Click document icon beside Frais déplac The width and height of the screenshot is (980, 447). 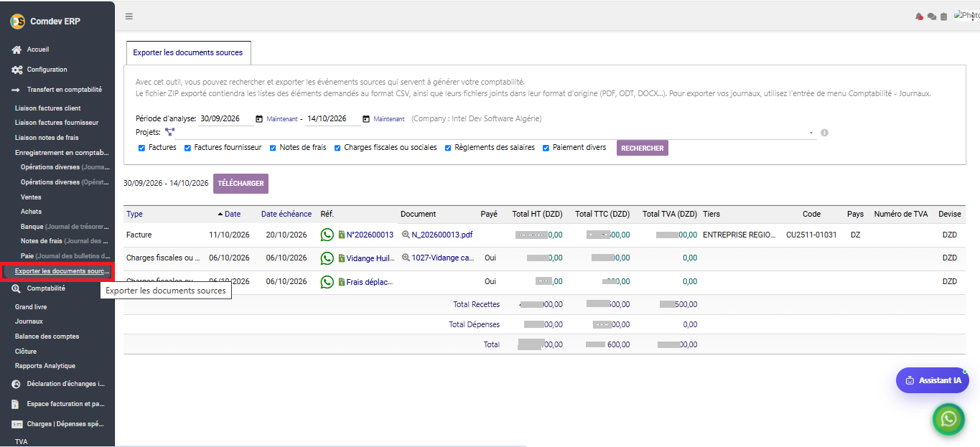[x=342, y=282]
